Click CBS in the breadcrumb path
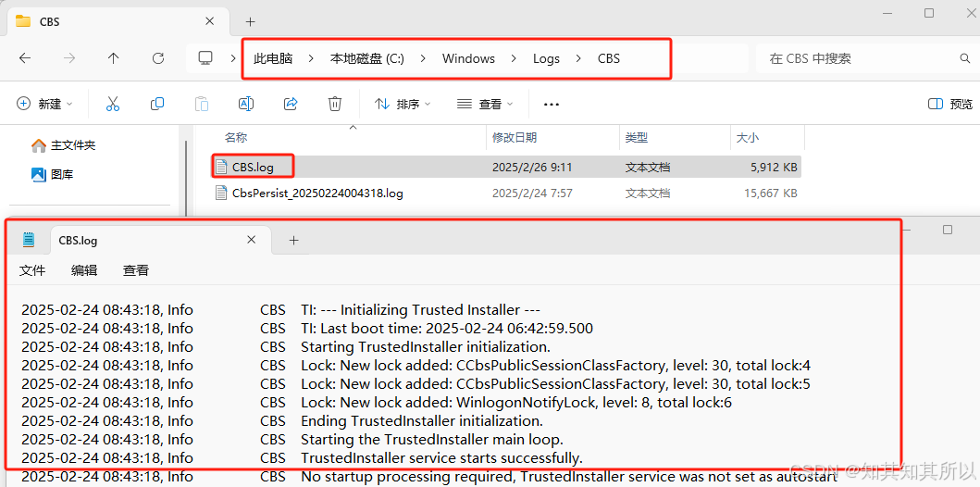This screenshot has width=980, height=487. point(609,58)
